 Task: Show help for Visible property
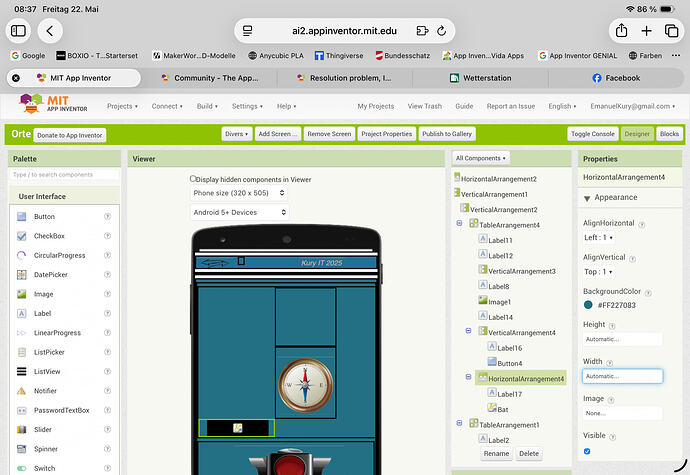point(612,437)
